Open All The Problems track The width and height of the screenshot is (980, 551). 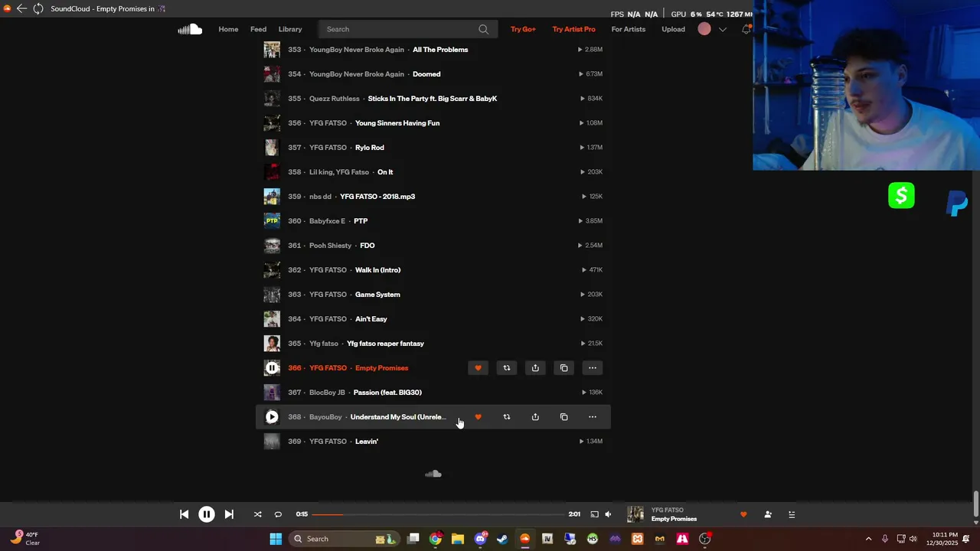440,50
